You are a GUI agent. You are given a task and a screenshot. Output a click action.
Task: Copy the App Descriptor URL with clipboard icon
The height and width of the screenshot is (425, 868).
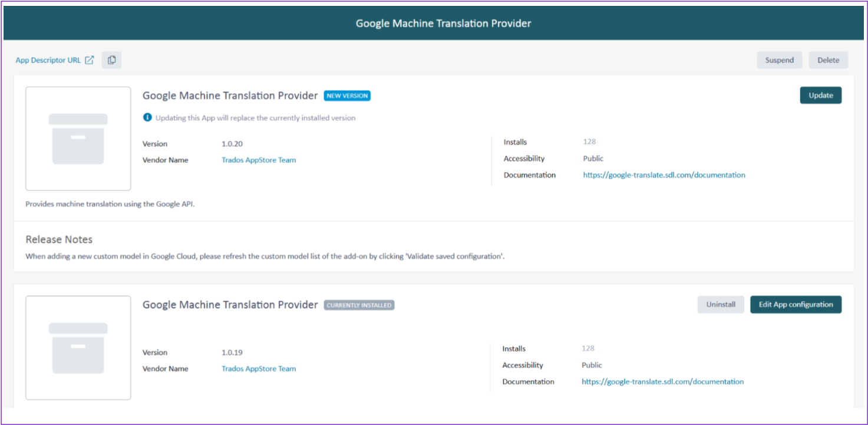111,60
